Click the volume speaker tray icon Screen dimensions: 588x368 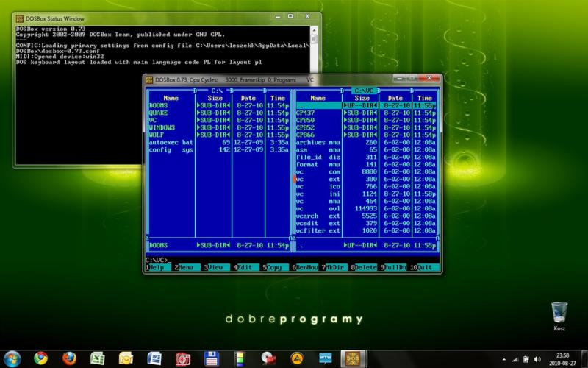(x=537, y=359)
